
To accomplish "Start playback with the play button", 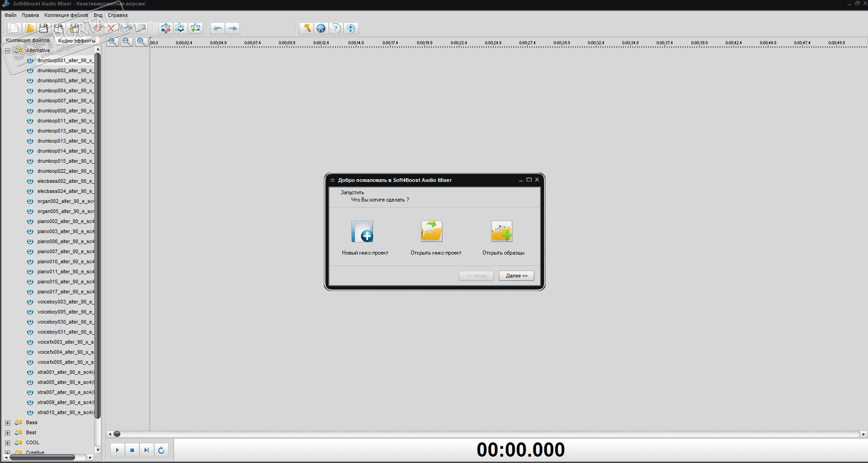I will pos(118,450).
